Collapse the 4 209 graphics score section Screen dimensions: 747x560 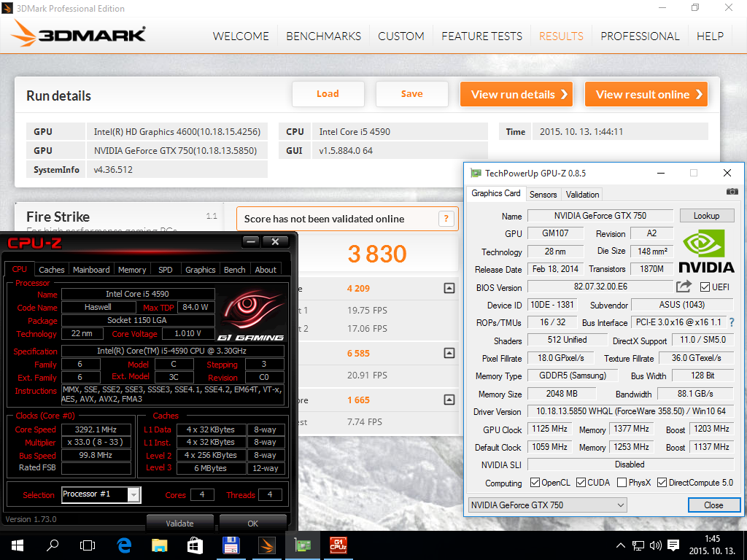tap(449, 288)
